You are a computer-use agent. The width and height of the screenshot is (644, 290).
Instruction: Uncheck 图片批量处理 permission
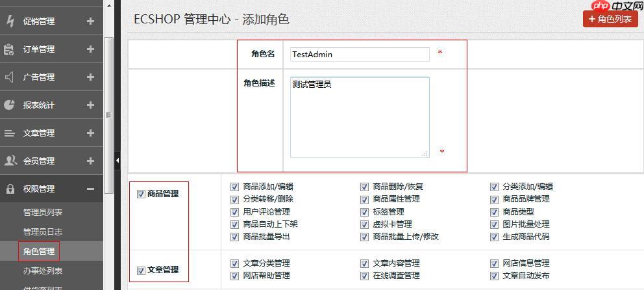pos(494,224)
